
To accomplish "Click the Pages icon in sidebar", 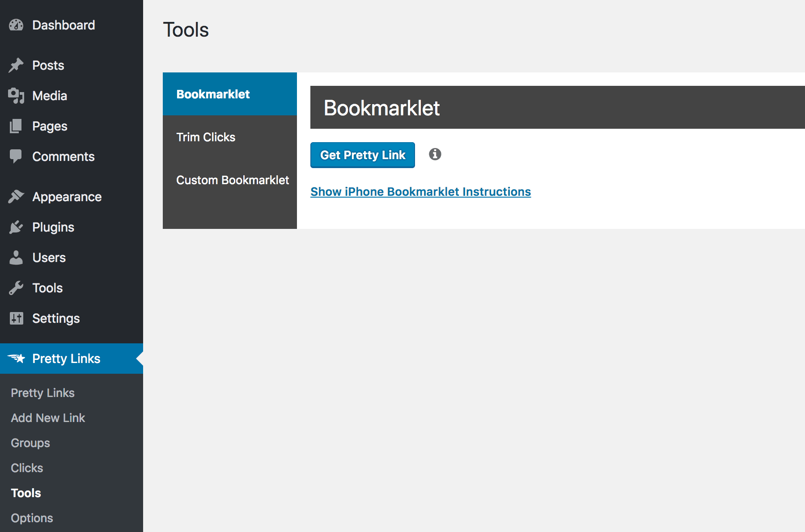I will pyautogui.click(x=16, y=126).
